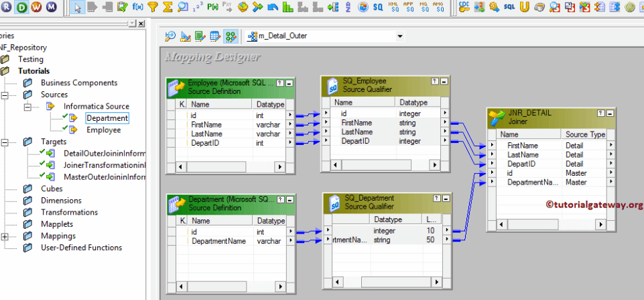This screenshot has width=644, height=300.
Task: Select the DetailOuterJoininInform target
Action: click(105, 154)
